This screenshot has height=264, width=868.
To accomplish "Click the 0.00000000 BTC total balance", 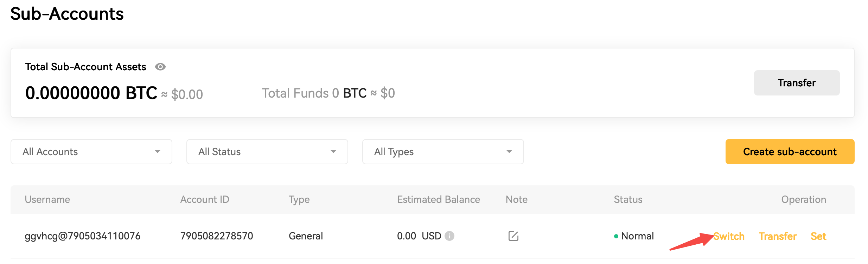I will [x=91, y=93].
